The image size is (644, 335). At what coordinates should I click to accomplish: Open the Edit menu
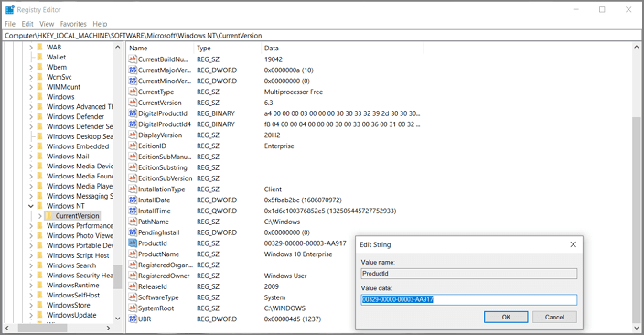27,24
